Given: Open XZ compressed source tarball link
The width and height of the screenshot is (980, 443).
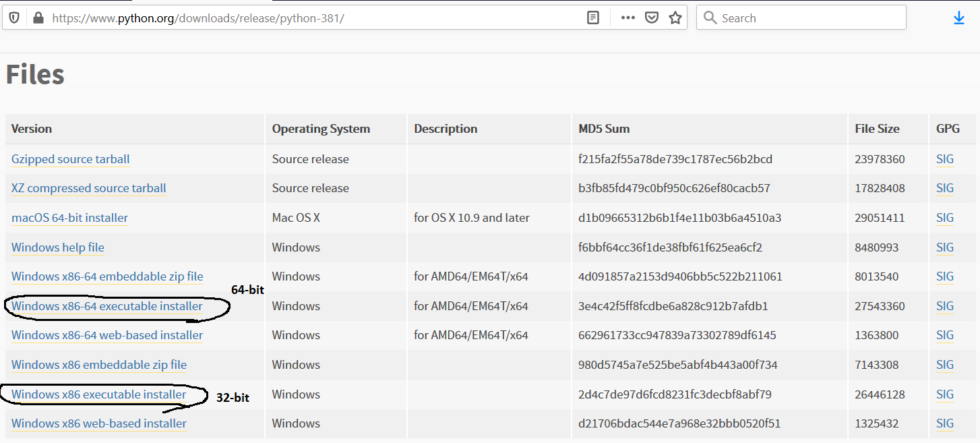Looking at the screenshot, I should (89, 188).
